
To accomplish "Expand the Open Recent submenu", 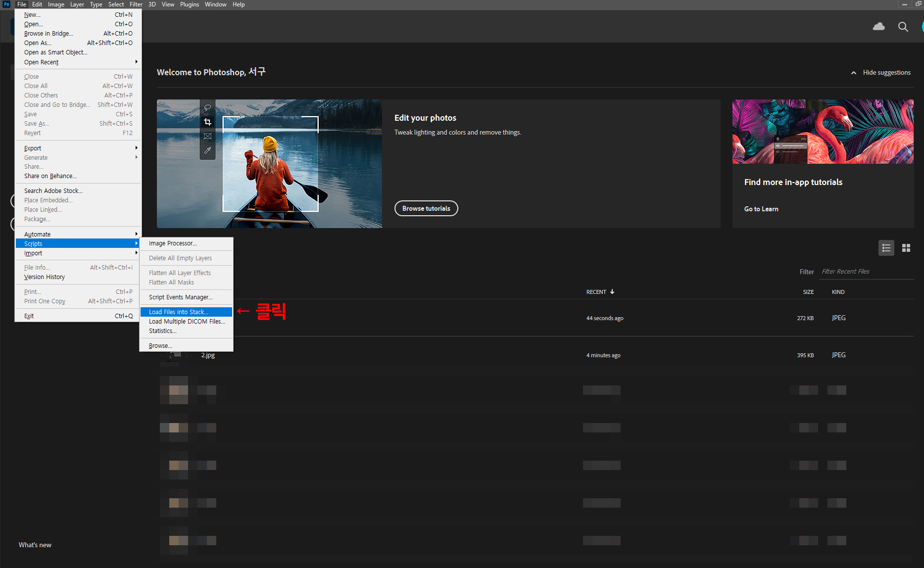I will point(78,62).
